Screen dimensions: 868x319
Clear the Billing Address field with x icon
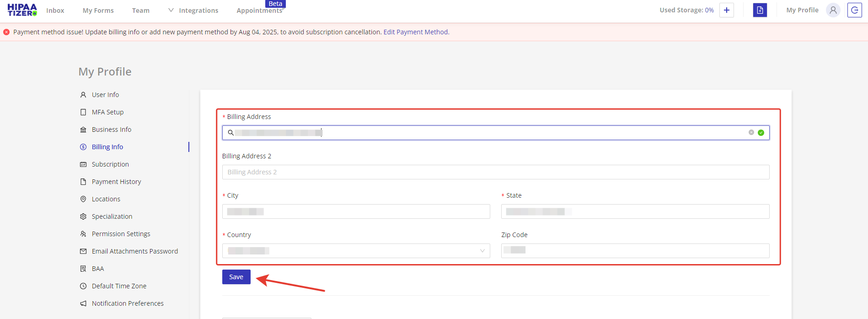point(751,132)
